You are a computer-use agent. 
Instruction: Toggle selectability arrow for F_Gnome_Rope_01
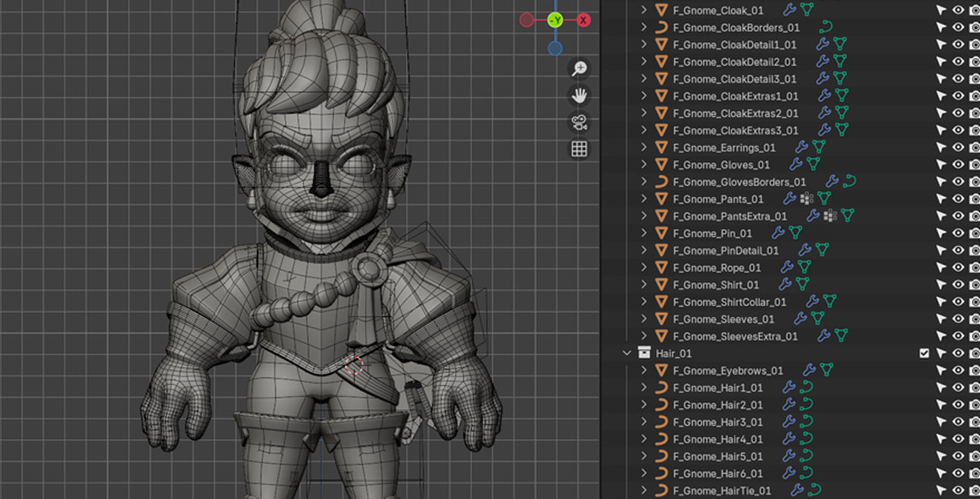pos(941,268)
